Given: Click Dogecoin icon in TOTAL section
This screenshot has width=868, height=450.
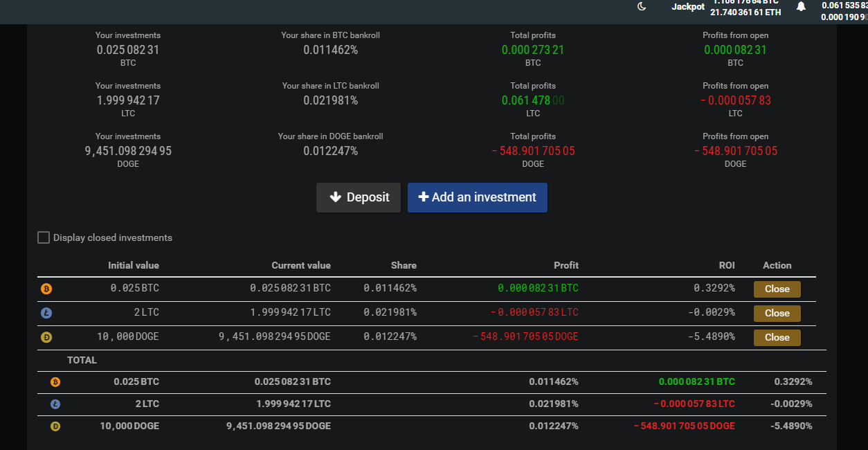Looking at the screenshot, I should click(x=56, y=426).
